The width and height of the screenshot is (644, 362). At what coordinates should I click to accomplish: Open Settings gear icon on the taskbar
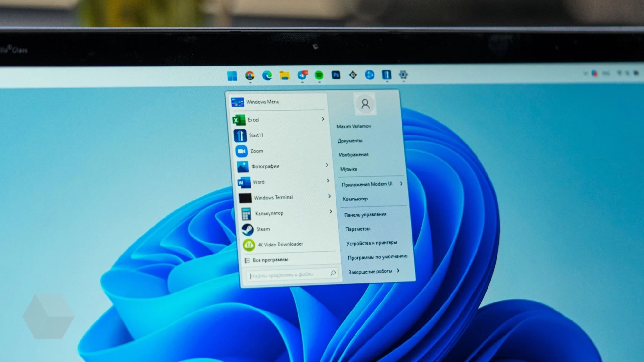403,75
